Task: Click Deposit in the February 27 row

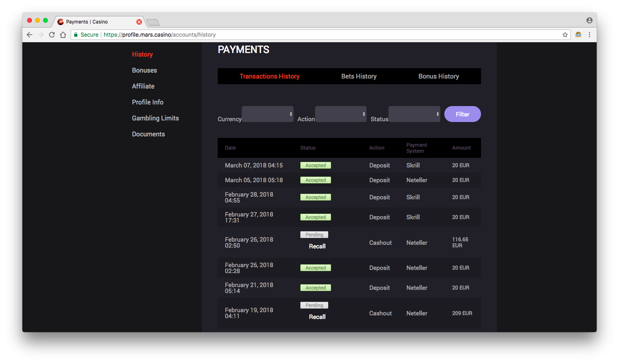Action: pos(379,217)
